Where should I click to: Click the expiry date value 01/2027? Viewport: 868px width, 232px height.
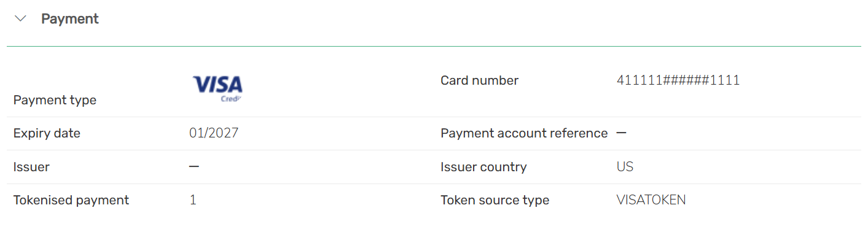[214, 133]
